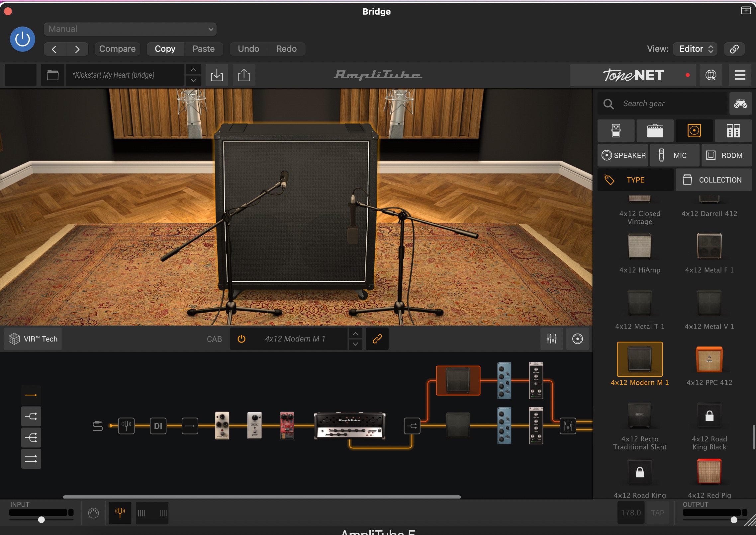Click the Search gear field
The width and height of the screenshot is (756, 535).
(x=662, y=104)
